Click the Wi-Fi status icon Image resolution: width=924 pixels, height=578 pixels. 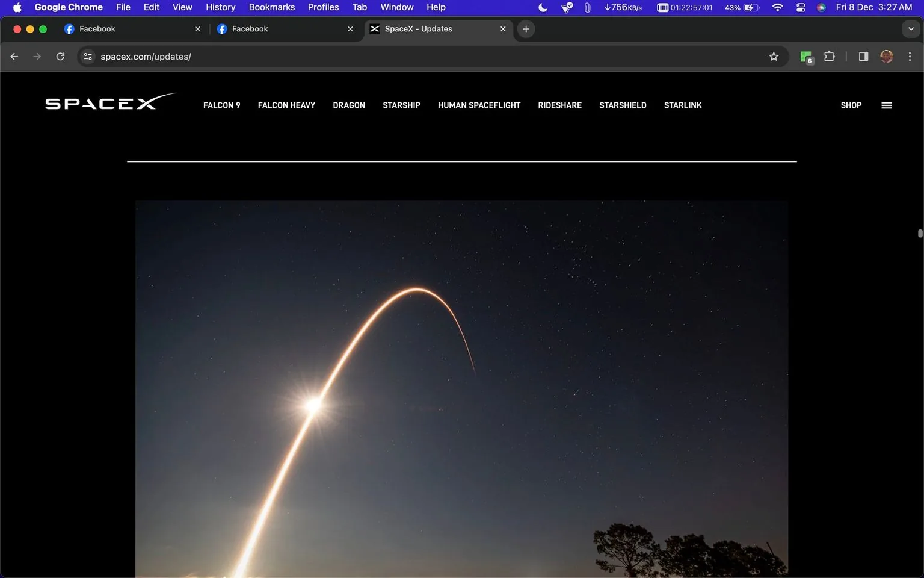777,7
